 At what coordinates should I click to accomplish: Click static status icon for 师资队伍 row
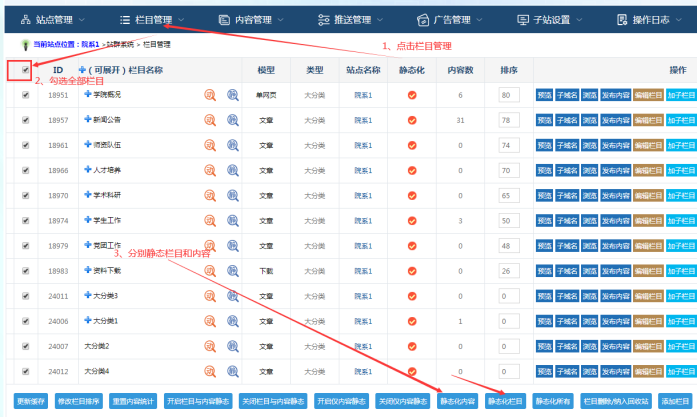411,145
